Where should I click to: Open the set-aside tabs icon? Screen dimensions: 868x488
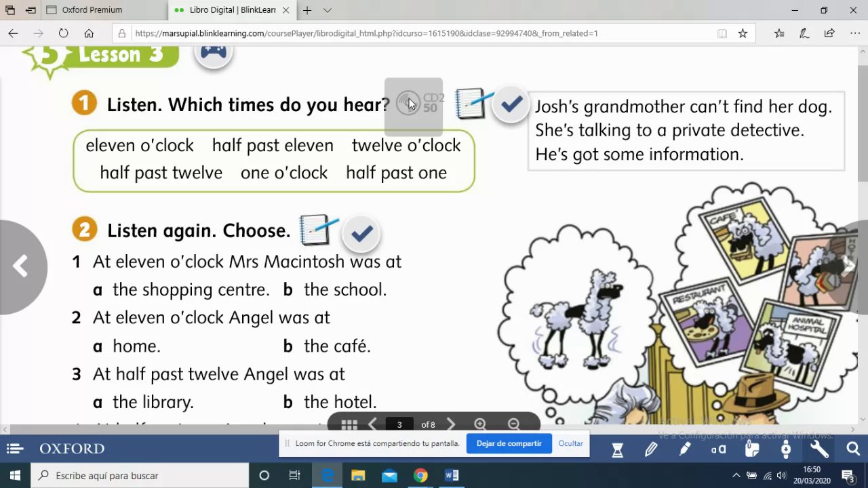click(10, 10)
